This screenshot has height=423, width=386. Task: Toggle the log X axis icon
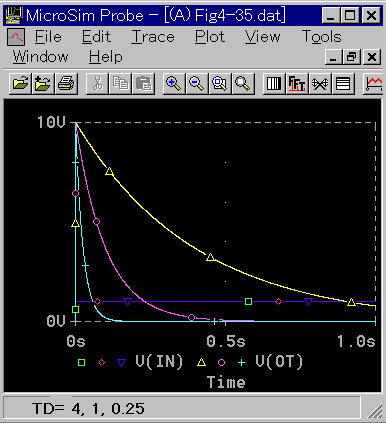(274, 83)
